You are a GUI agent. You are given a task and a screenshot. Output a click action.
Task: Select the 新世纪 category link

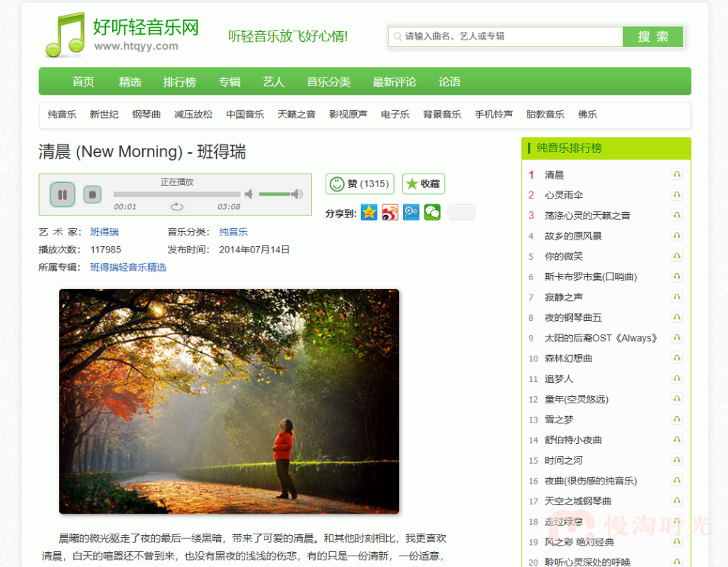coord(104,115)
